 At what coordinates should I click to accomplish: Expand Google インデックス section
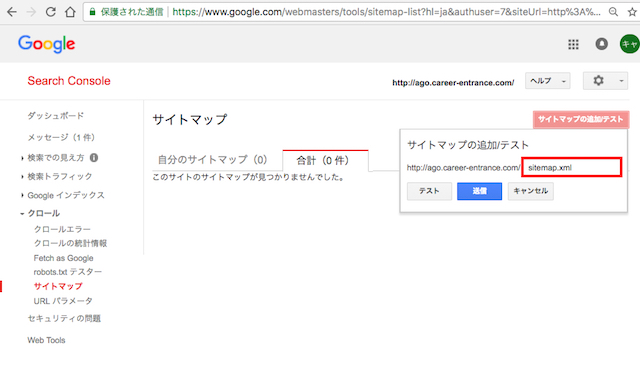[22, 196]
